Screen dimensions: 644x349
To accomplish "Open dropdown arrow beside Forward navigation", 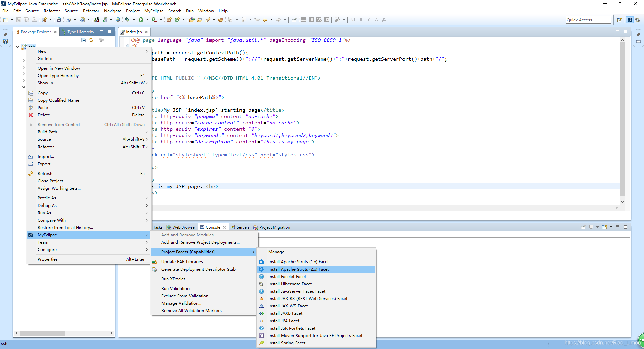I will [x=285, y=20].
